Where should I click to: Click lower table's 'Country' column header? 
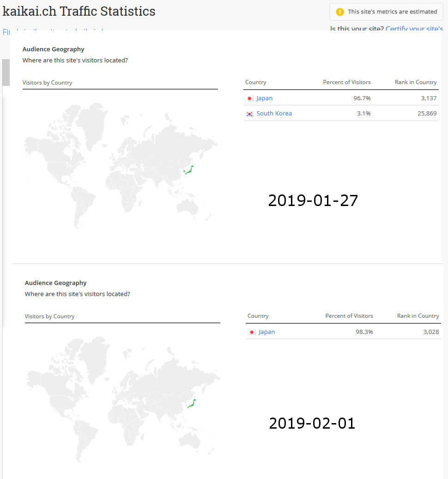point(258,316)
